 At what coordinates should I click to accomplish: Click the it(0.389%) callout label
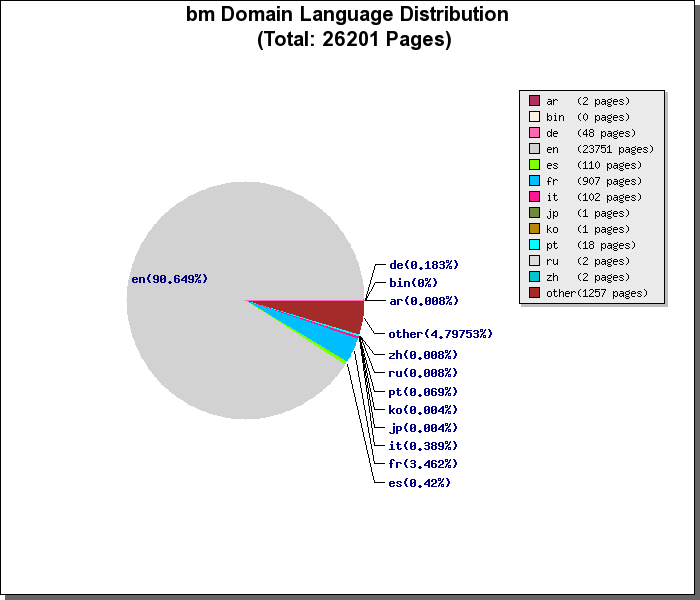click(423, 446)
